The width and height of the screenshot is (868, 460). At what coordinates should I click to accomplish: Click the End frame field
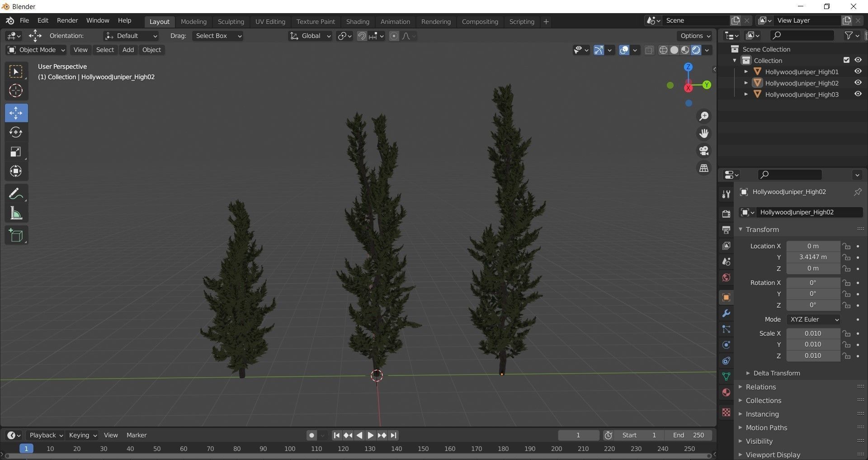coord(689,435)
